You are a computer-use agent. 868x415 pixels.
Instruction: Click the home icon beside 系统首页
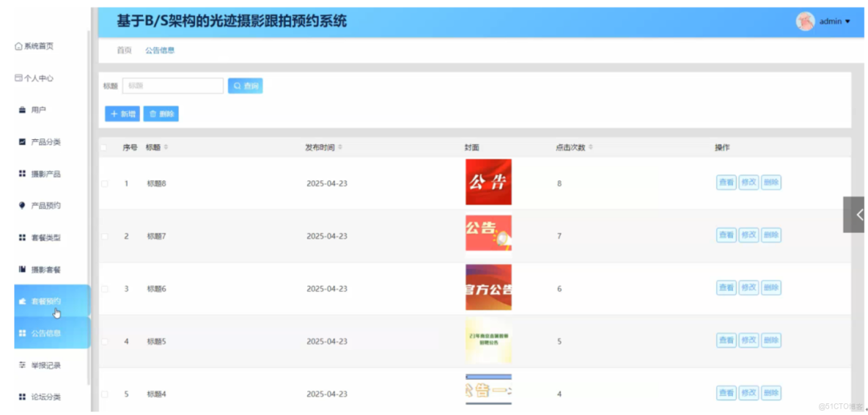click(18, 46)
